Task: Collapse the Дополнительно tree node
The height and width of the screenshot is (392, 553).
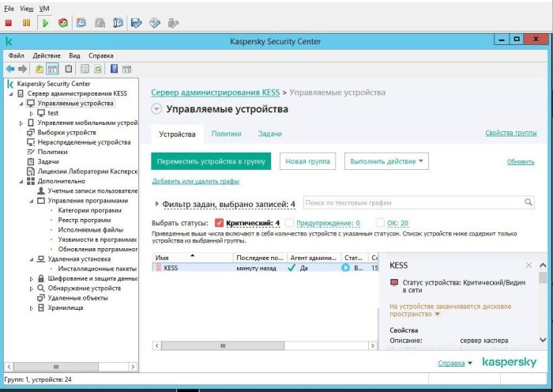Action: (x=21, y=181)
